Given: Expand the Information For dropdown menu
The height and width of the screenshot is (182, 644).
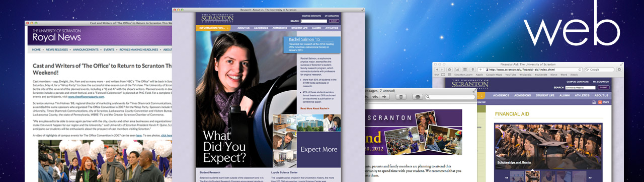Looking at the screenshot, I should 213,28.
